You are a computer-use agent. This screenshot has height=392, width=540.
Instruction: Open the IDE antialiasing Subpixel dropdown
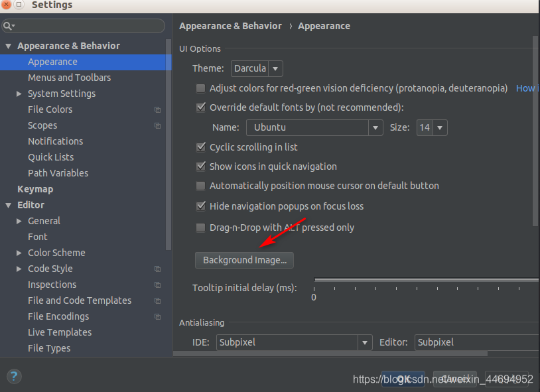click(x=294, y=342)
